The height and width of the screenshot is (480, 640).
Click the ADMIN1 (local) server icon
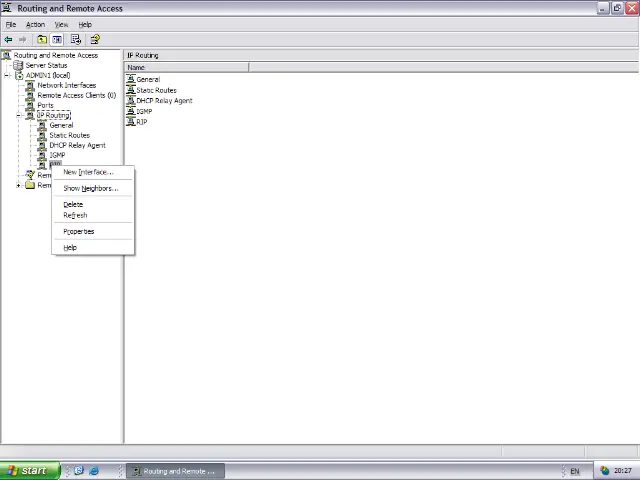click(x=19, y=76)
